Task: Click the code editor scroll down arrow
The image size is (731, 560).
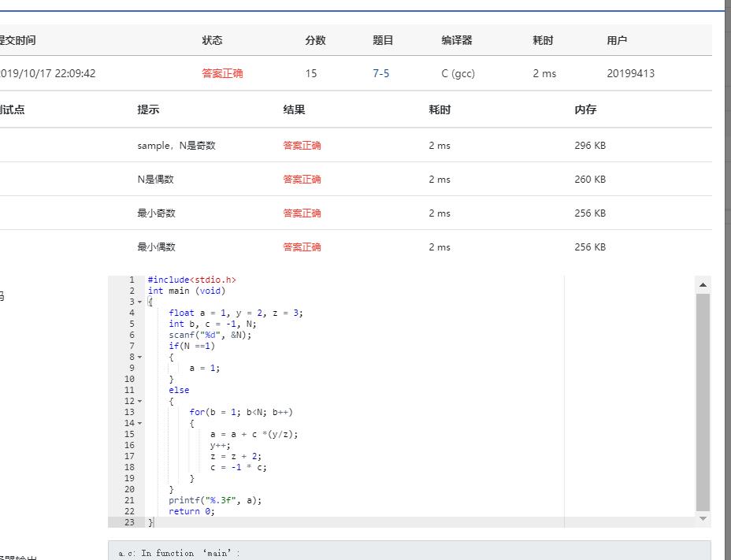Action: click(x=703, y=518)
